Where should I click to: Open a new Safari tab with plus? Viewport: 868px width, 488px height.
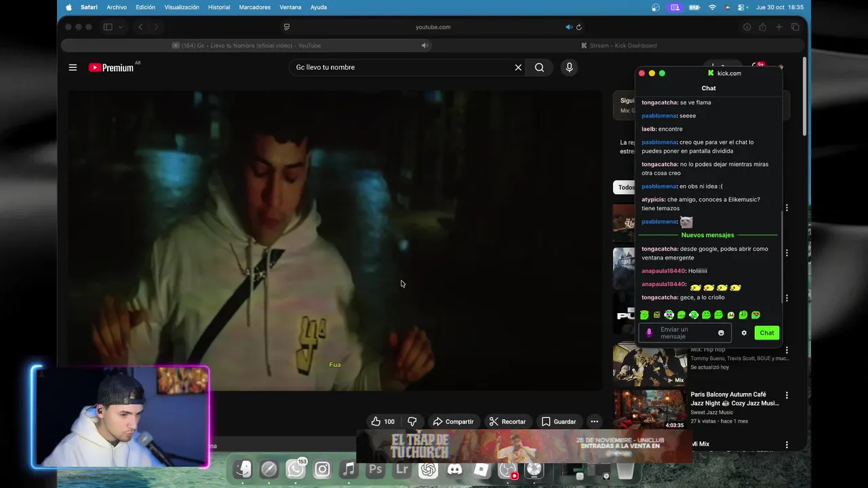[779, 27]
